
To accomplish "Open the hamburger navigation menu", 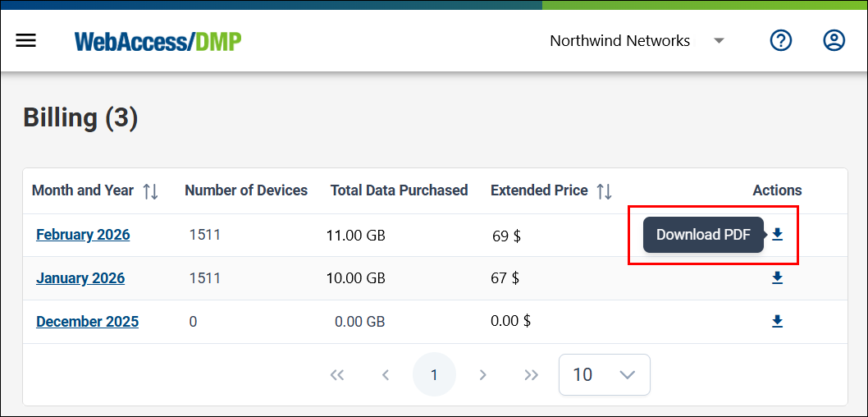I will tap(26, 40).
